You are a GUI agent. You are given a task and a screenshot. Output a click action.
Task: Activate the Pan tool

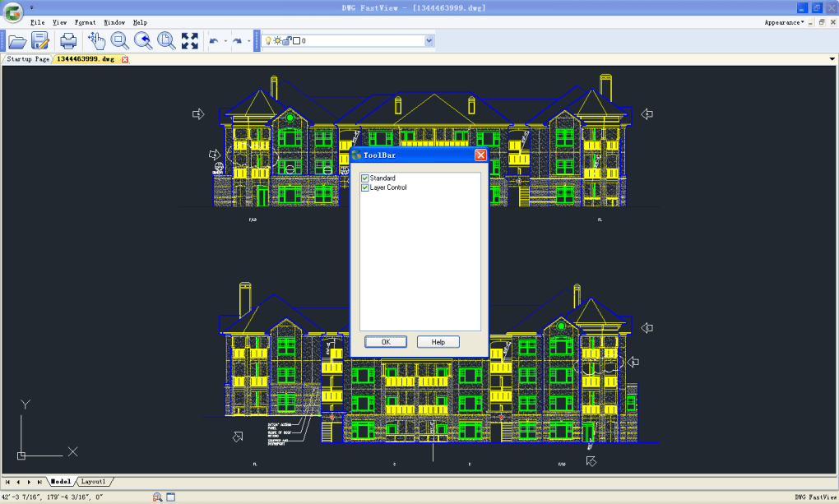(x=96, y=39)
